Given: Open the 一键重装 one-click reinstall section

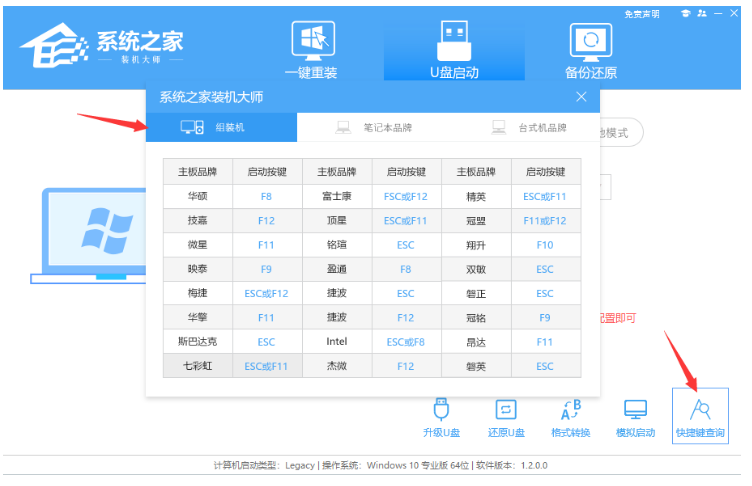Looking at the screenshot, I should (311, 49).
